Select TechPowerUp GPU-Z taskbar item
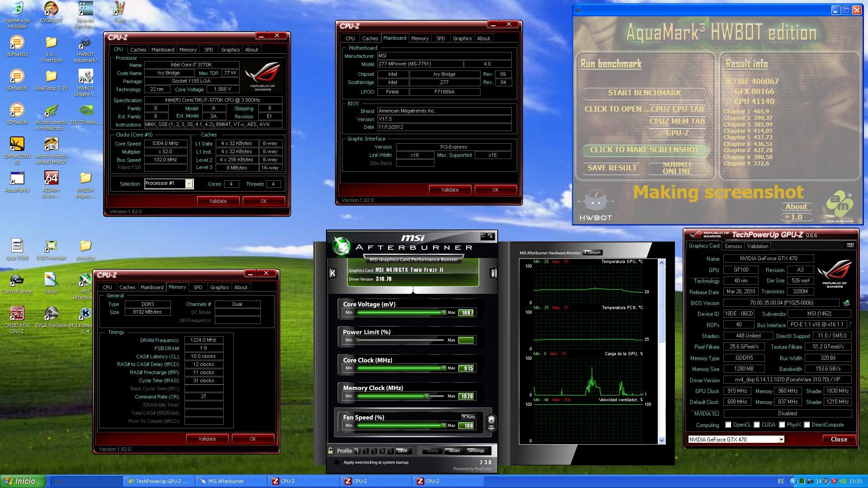Screen dimensions: 868x488 tap(159, 481)
